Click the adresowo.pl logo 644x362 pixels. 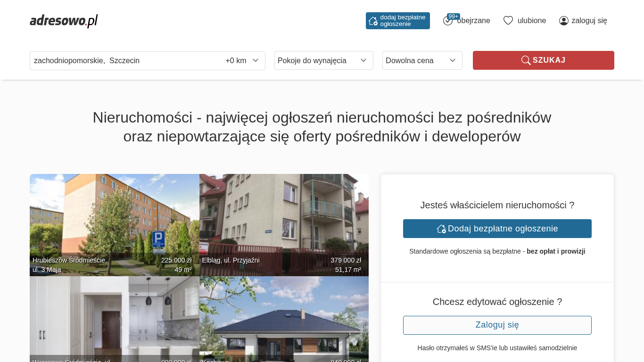point(64,21)
